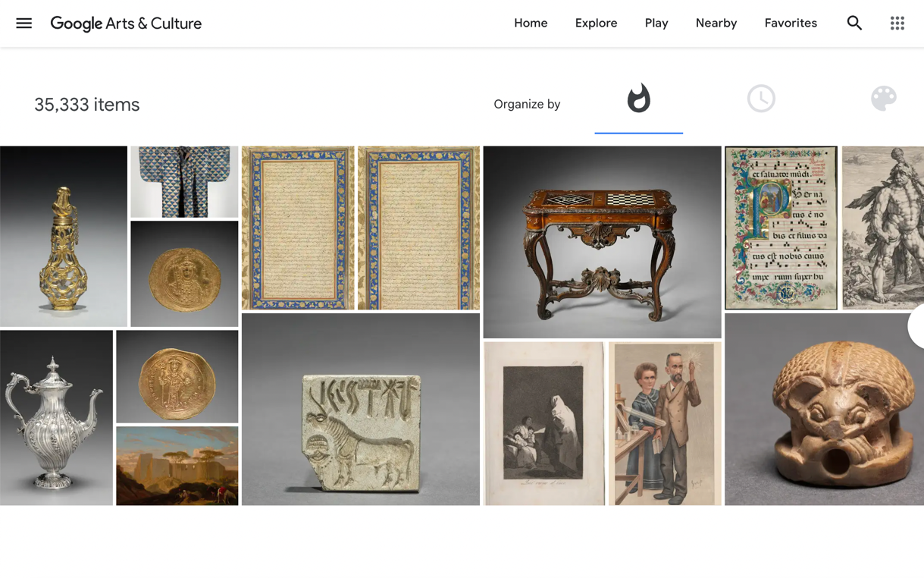Organize items by time clock icon
Viewport: 924px width, 578px height.
tap(761, 99)
